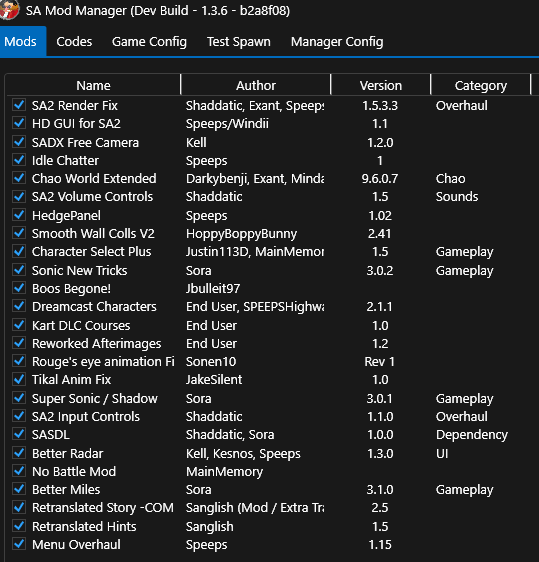This screenshot has height=562, width=539.
Task: Click the Dependency category cell
Action: pos(472,435)
